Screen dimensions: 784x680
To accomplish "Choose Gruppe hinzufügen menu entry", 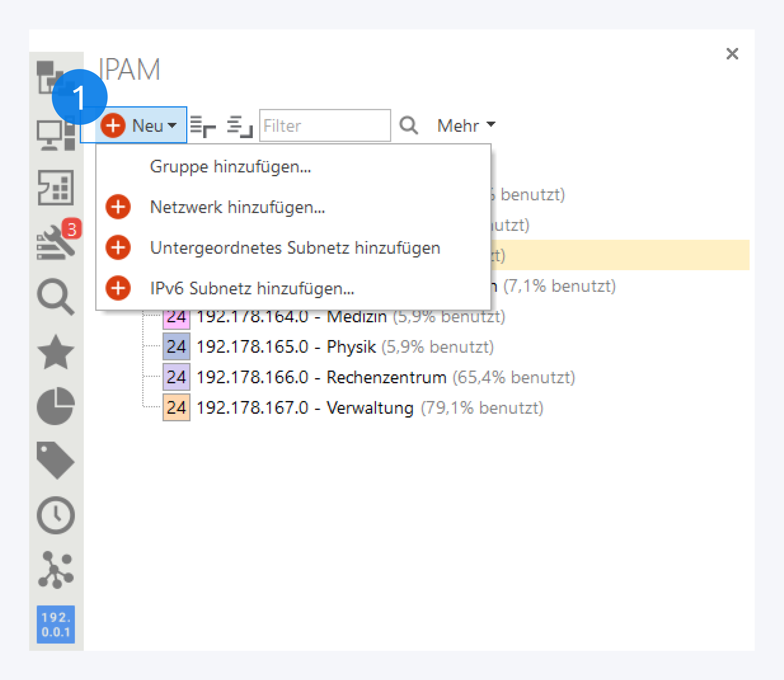I will tap(230, 167).
